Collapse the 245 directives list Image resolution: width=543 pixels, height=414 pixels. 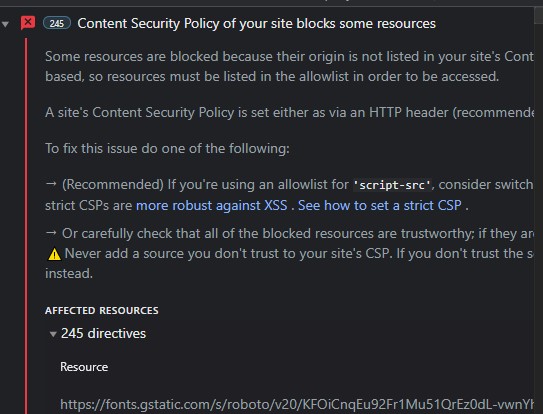coord(53,334)
